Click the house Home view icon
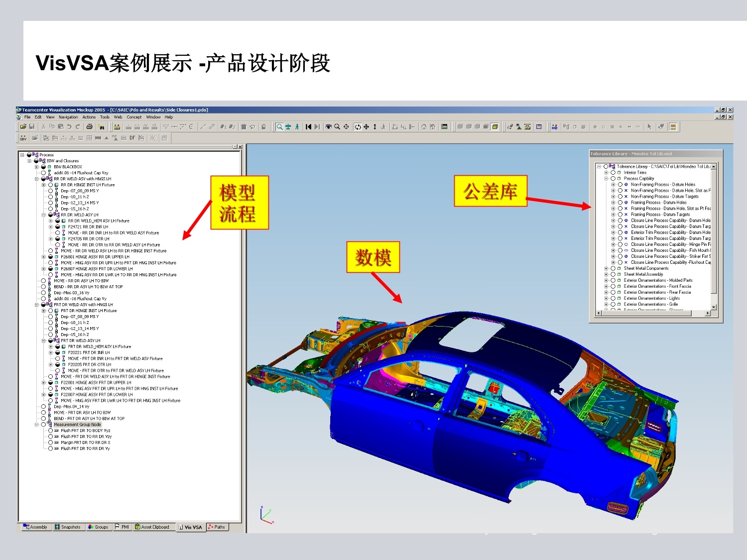The image size is (747, 560). coord(424,127)
